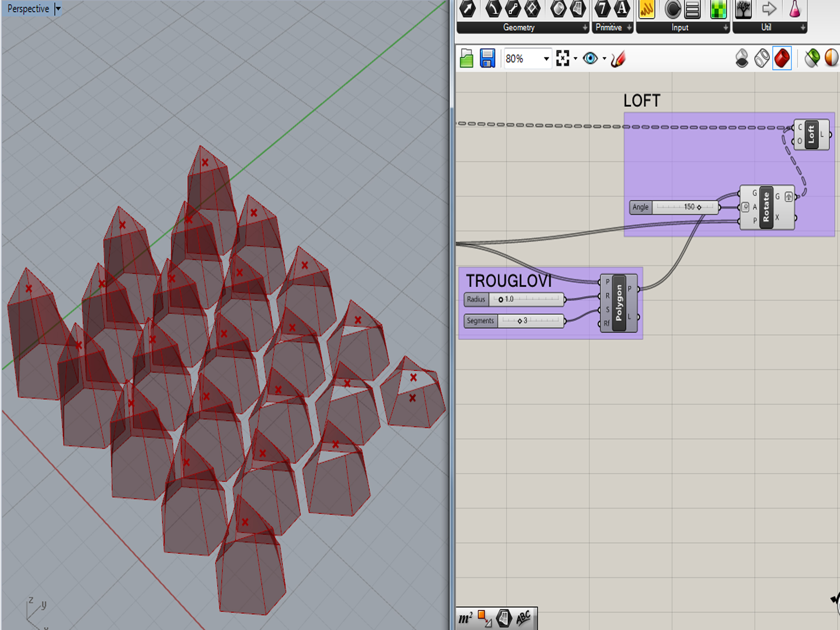Select the Curve parameter hexagon icon
Screen dimensions: 840x630
click(x=493, y=8)
